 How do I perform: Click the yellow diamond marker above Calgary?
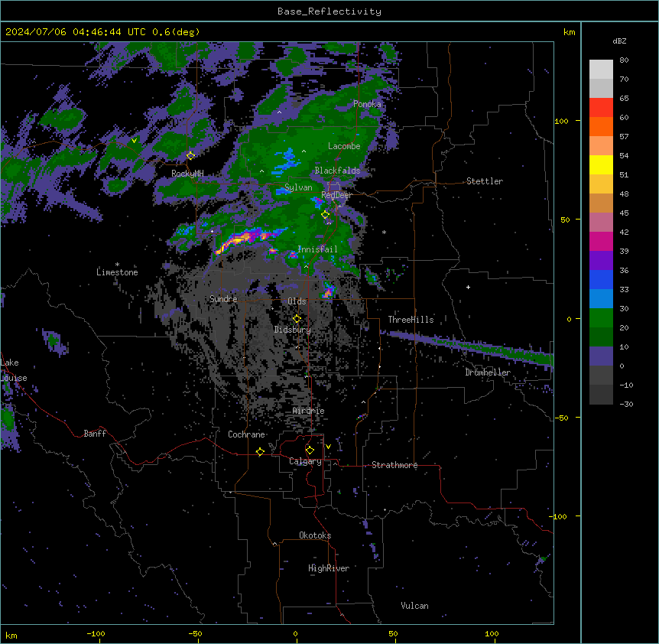pos(310,450)
